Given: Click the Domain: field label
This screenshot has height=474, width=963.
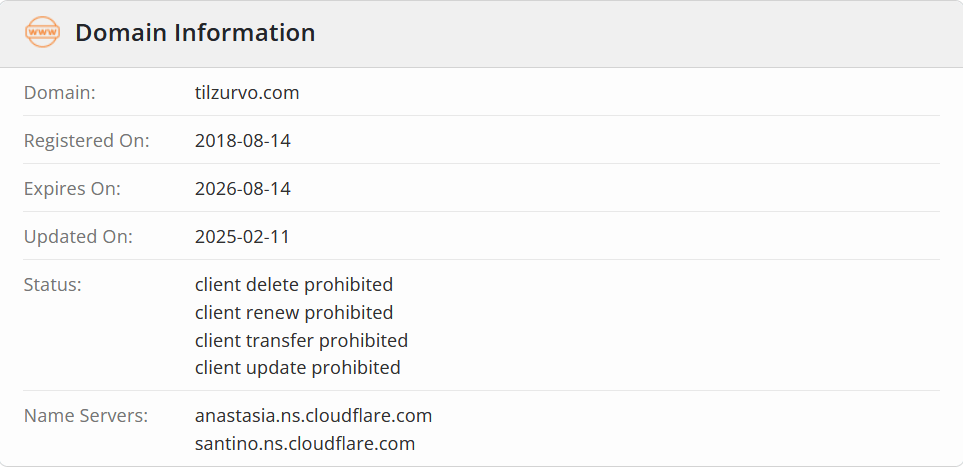Looking at the screenshot, I should [60, 93].
